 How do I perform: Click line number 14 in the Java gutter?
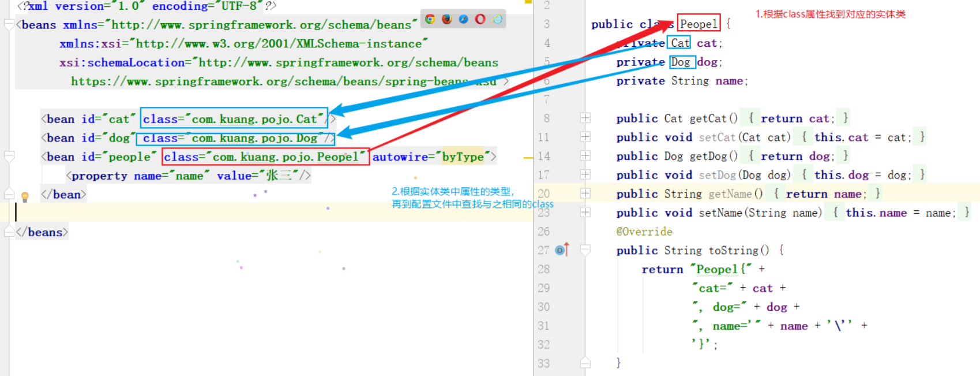click(x=543, y=156)
